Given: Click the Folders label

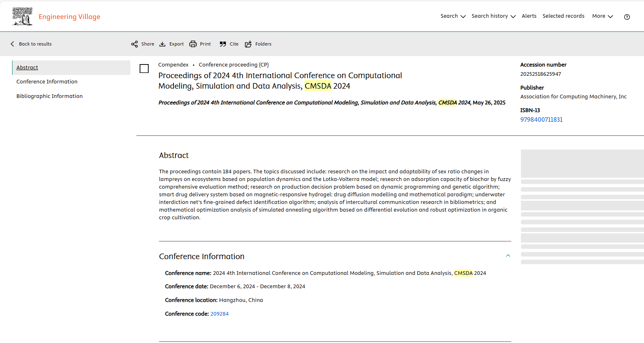Looking at the screenshot, I should pos(263,44).
